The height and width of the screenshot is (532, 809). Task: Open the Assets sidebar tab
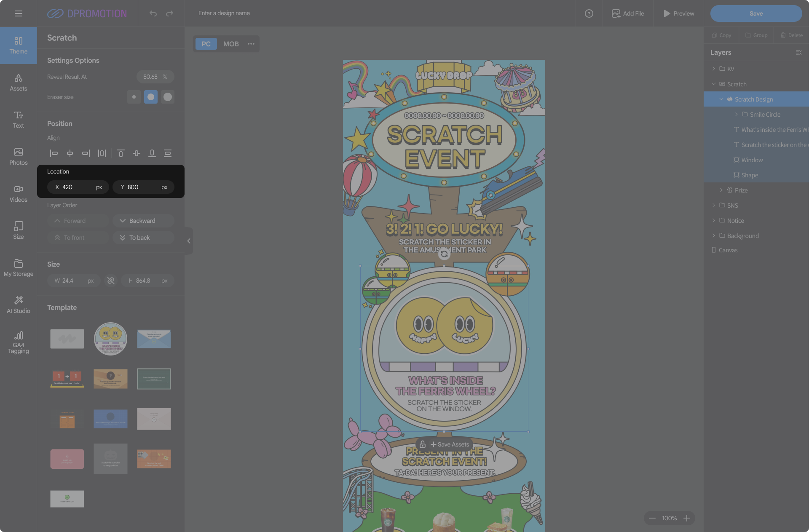click(x=18, y=83)
